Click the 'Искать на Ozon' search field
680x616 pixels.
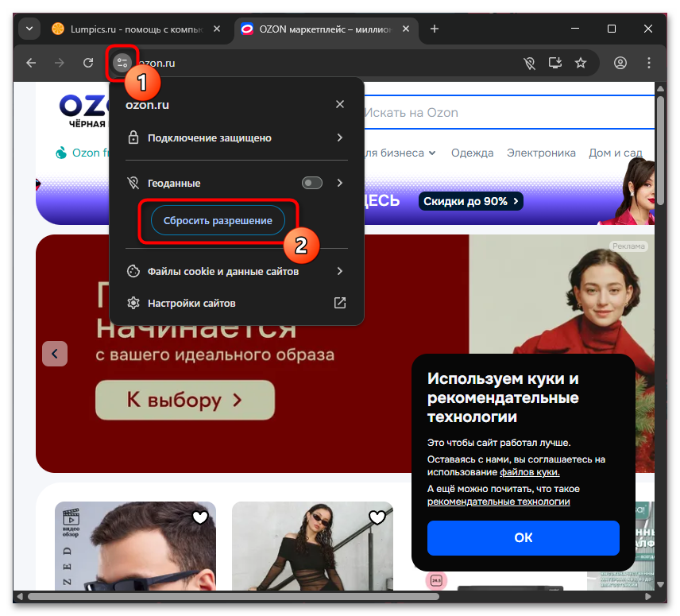coord(508,112)
